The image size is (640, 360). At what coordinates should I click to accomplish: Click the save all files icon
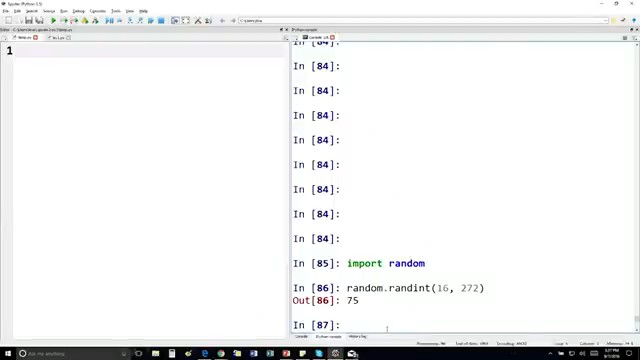[39, 20]
